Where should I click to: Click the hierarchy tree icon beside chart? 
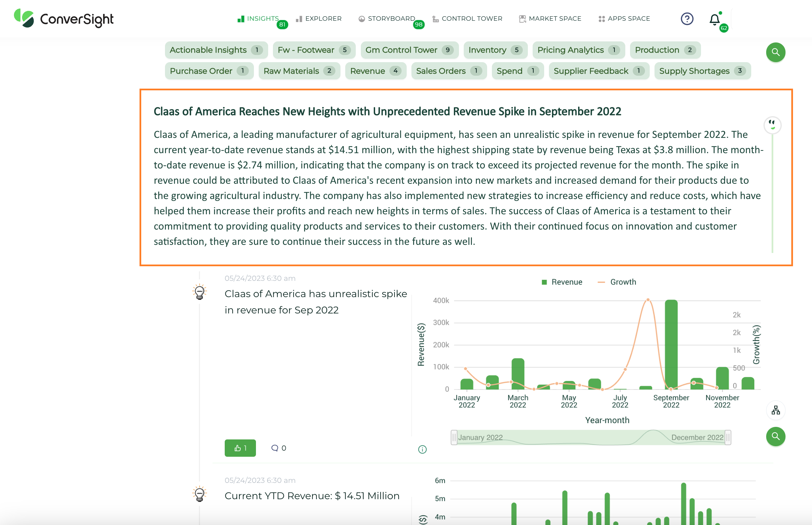coord(776,410)
